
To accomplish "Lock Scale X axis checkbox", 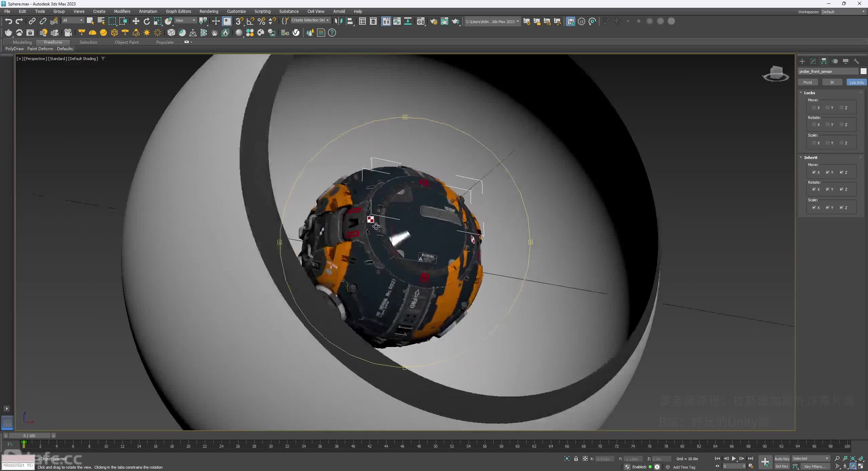I will (x=814, y=143).
